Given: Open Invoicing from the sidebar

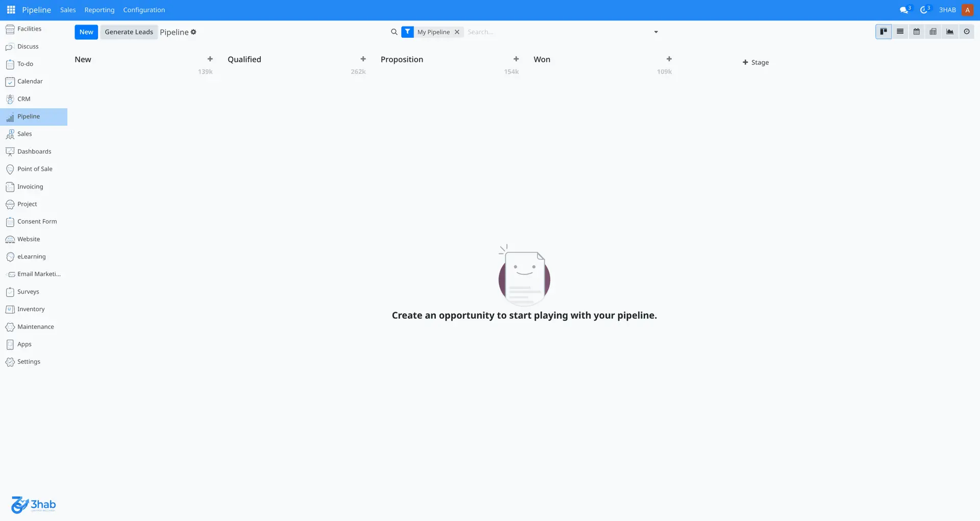Looking at the screenshot, I should click(x=30, y=187).
